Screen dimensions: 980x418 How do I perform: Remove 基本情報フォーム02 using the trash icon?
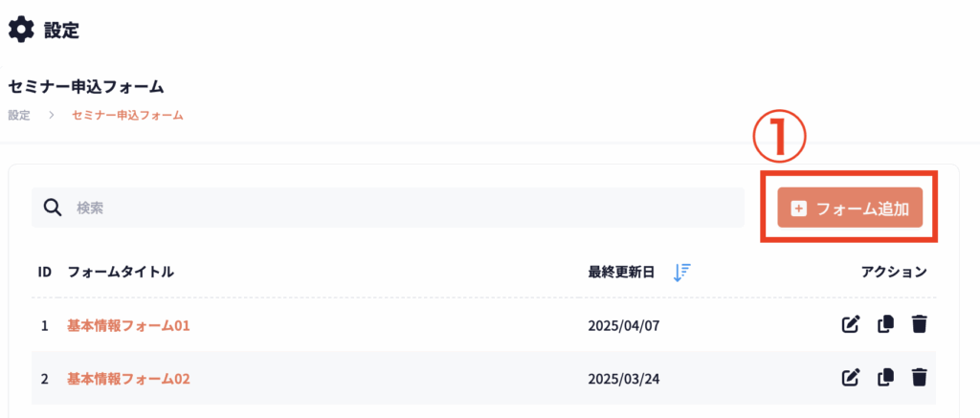920,378
